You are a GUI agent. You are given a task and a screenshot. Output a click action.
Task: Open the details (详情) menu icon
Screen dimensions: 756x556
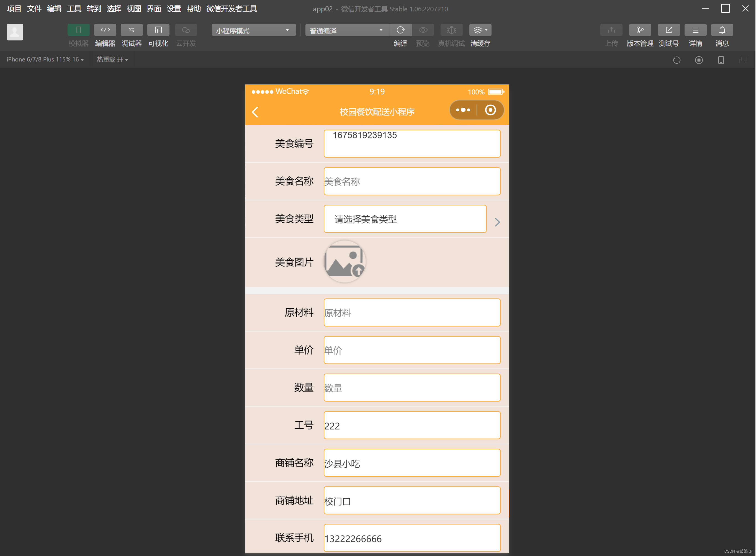695,30
